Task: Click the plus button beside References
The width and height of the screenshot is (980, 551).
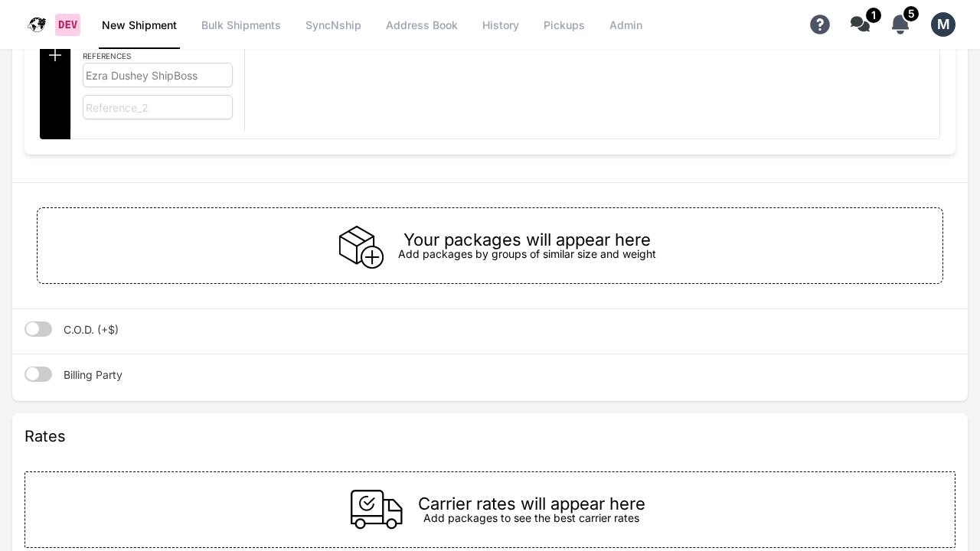Action: [55, 55]
